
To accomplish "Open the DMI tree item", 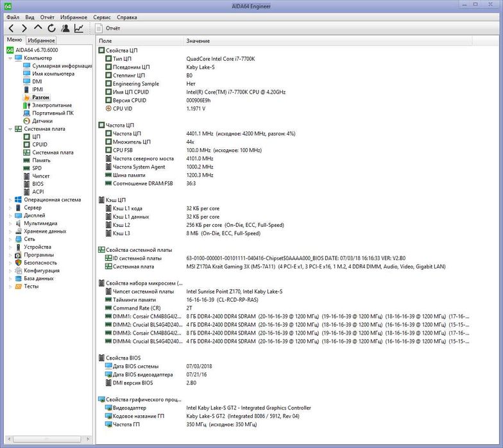I will click(33, 81).
